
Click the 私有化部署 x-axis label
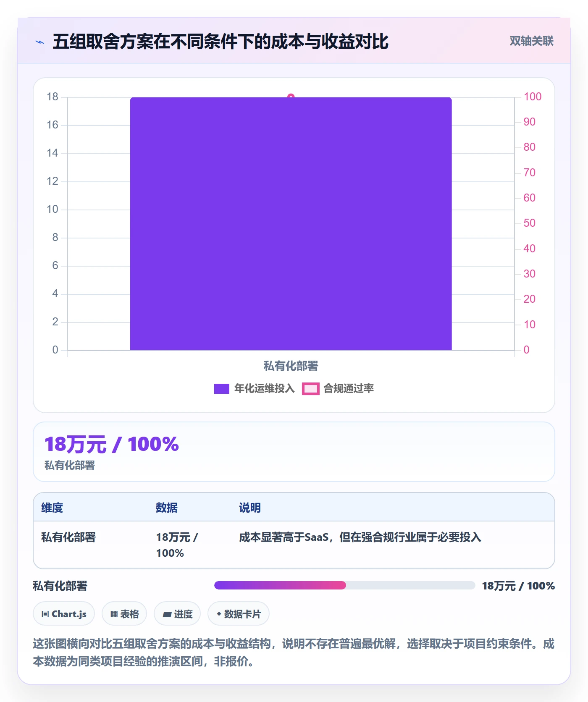tap(291, 366)
